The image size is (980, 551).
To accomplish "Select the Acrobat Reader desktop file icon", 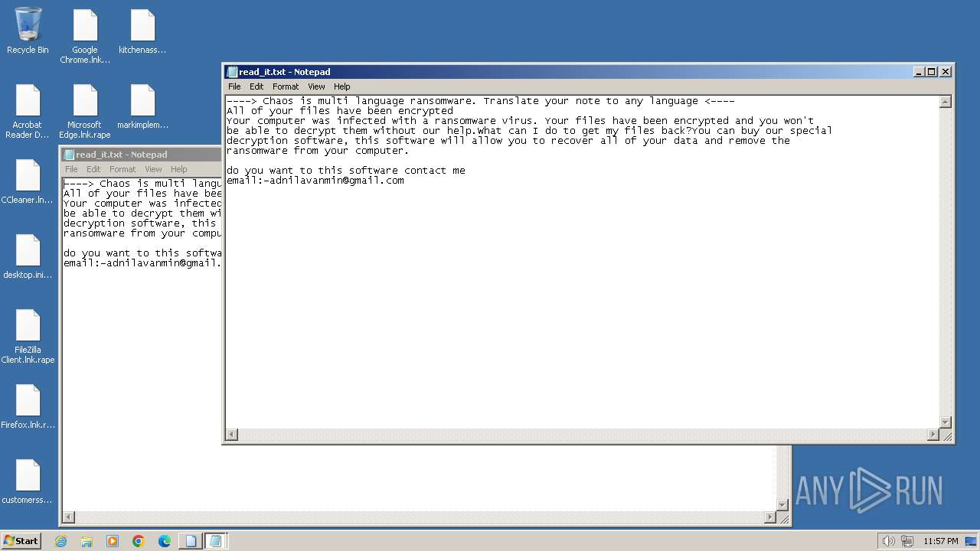I will coord(28,111).
